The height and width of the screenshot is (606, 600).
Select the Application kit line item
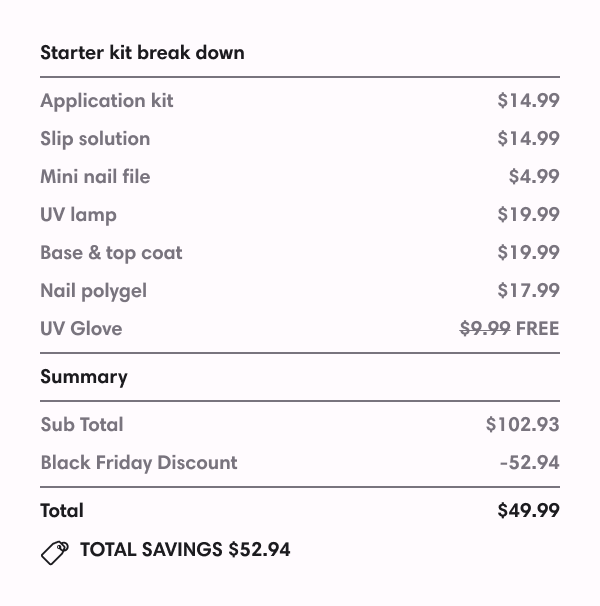pyautogui.click(x=107, y=100)
